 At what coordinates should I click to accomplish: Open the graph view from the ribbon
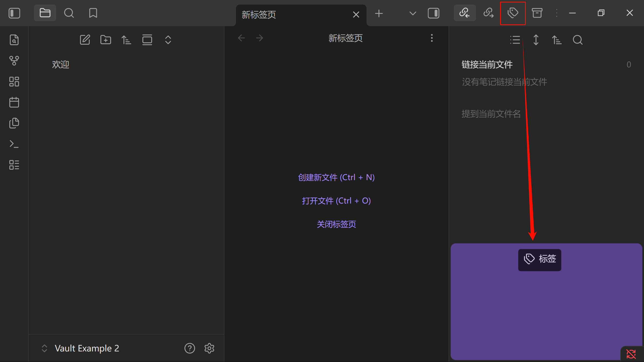coord(14,61)
